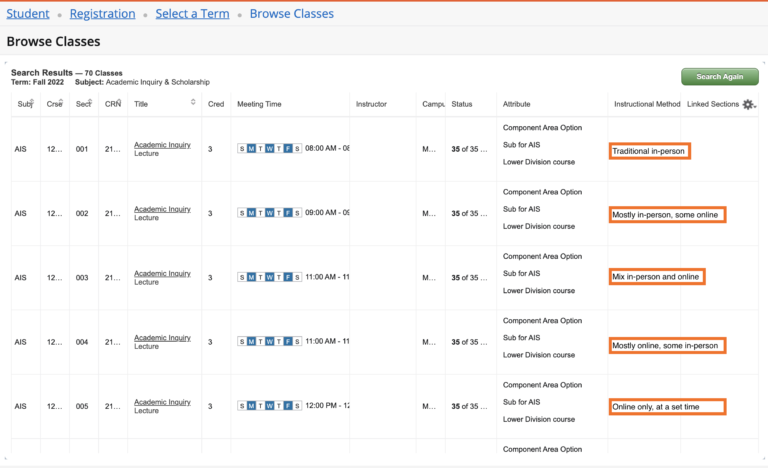Screen dimensions: 768x468
Task: Click the Status column header
Action: coord(462,104)
